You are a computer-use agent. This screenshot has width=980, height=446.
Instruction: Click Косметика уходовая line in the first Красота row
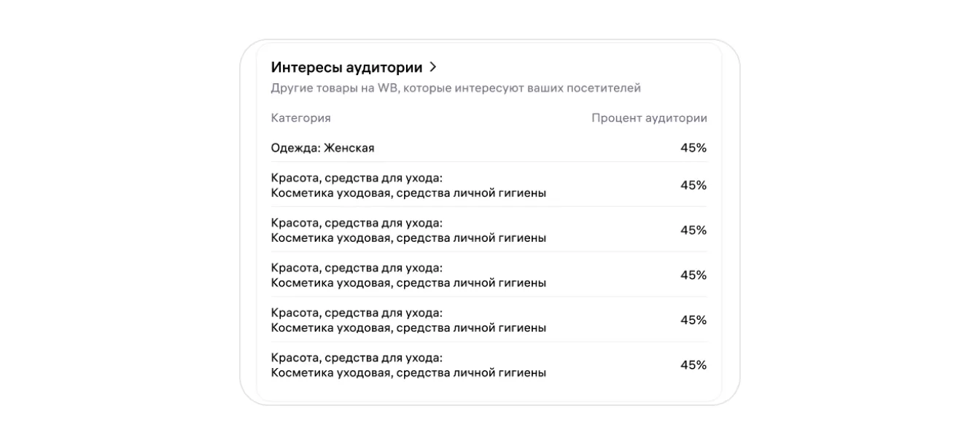click(x=408, y=193)
